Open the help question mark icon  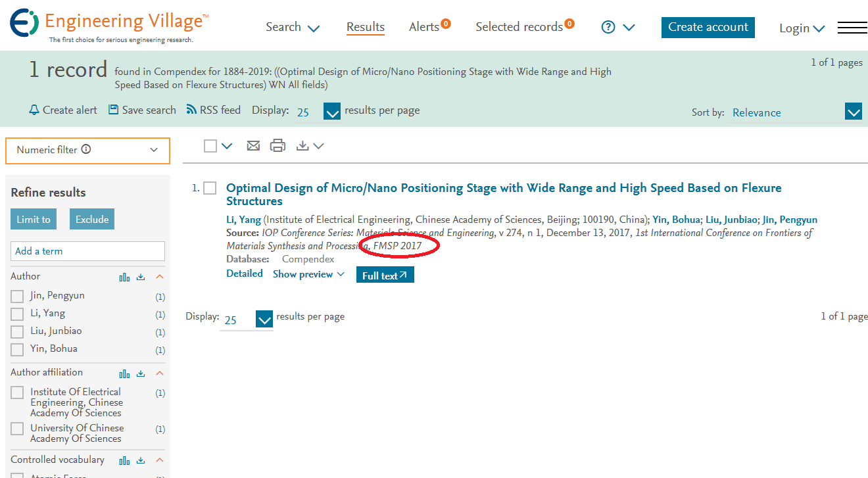point(608,27)
